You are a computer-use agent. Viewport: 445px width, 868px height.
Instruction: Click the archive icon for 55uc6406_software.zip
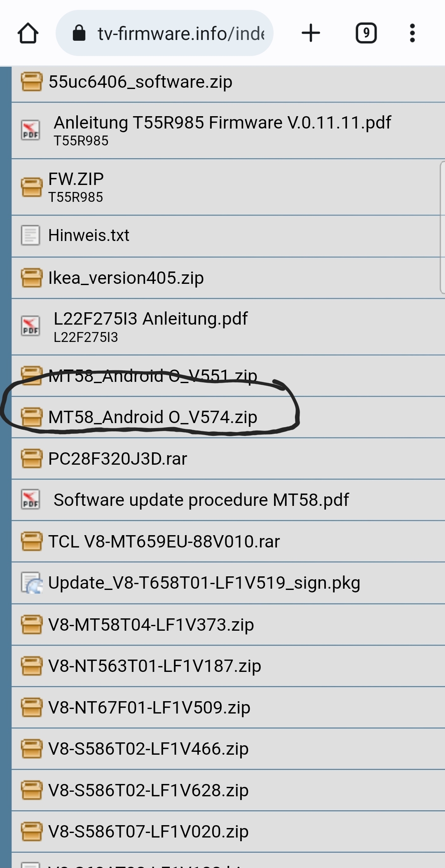[31, 81]
